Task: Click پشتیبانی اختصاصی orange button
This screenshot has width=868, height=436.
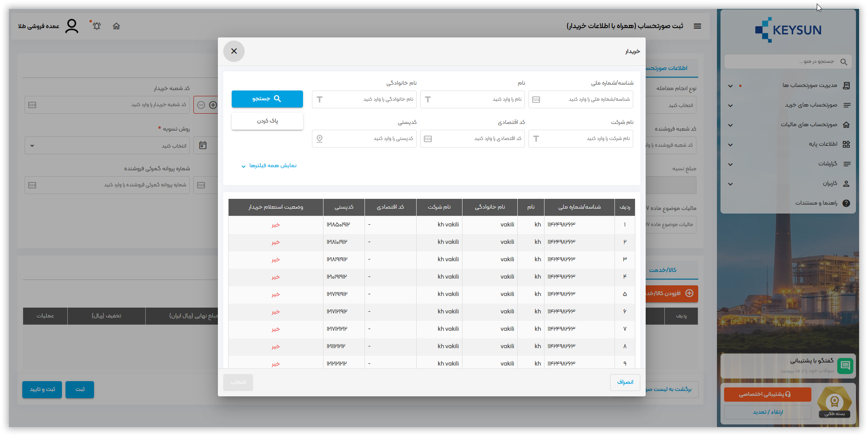Action: click(768, 395)
